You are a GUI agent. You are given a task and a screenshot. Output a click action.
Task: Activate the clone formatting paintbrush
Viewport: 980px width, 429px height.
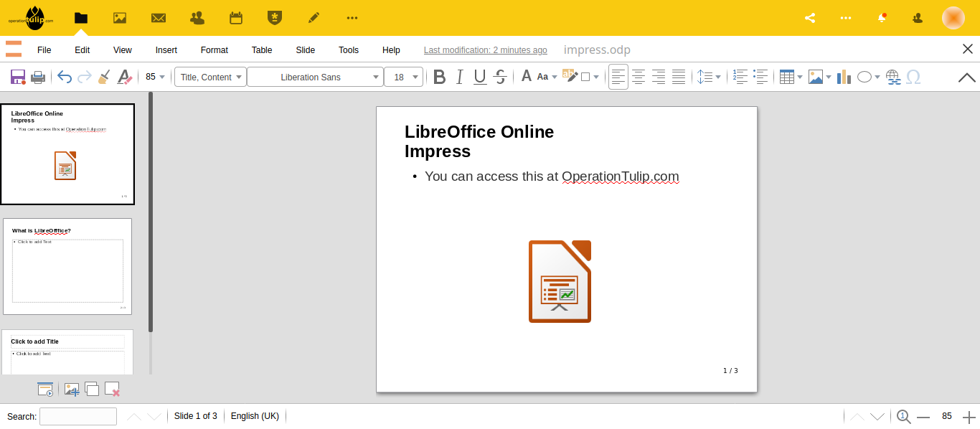104,77
